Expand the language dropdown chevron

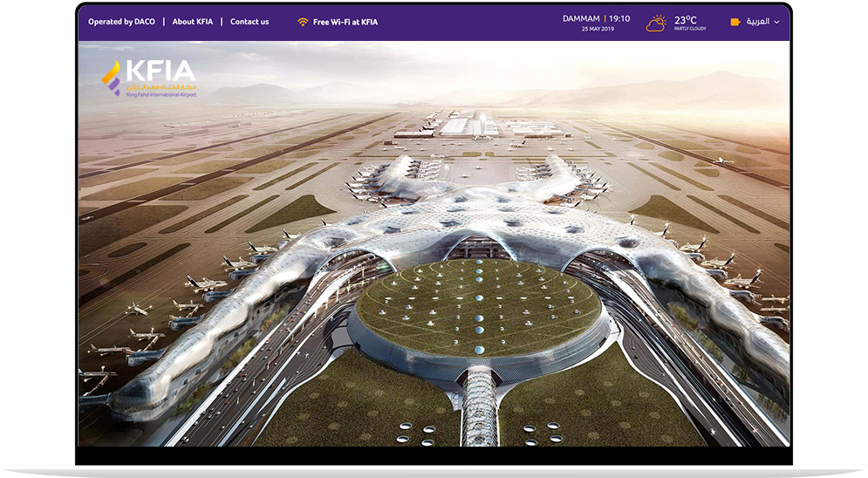click(776, 23)
